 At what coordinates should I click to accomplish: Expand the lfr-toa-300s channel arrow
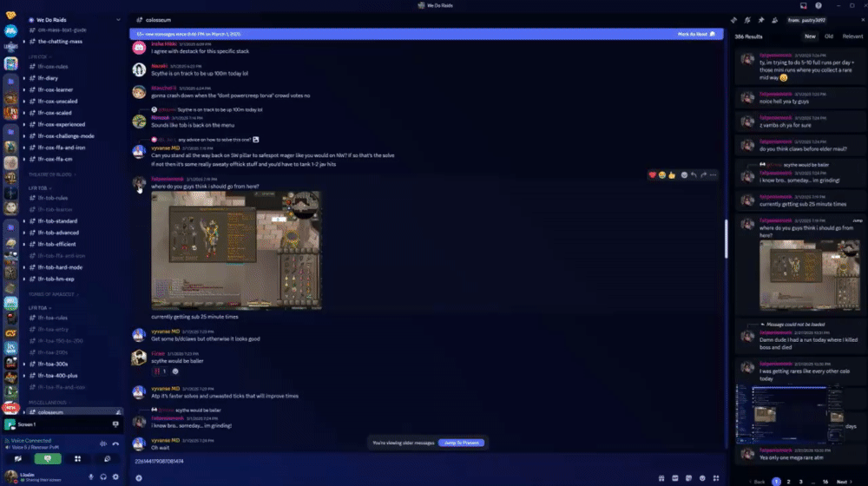coord(23,364)
